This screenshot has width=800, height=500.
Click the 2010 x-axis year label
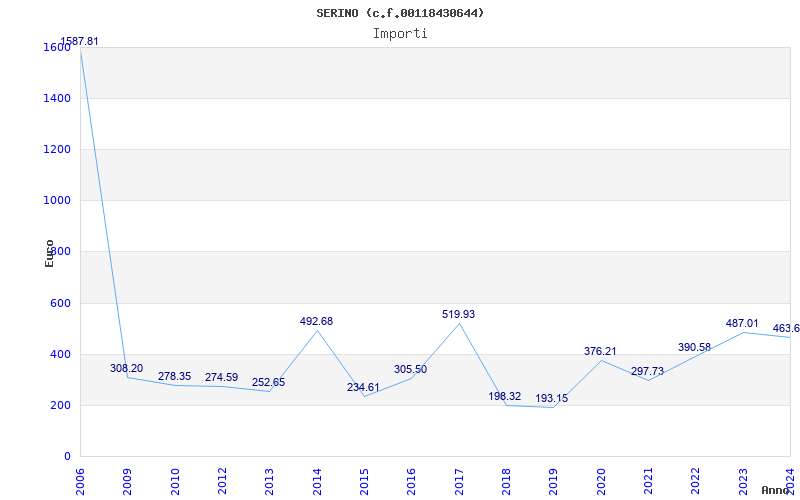[x=174, y=480]
